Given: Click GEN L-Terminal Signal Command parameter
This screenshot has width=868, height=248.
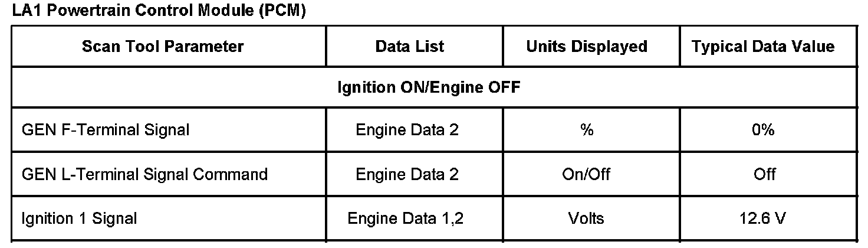Looking at the screenshot, I should [x=144, y=174].
